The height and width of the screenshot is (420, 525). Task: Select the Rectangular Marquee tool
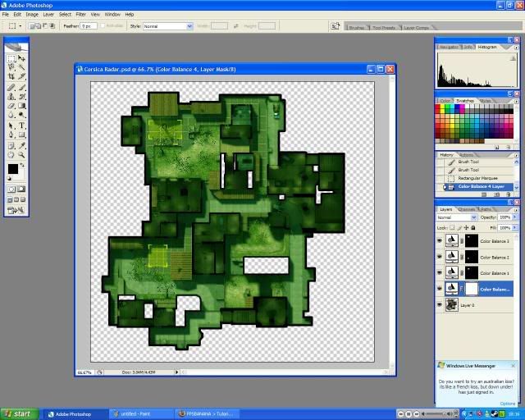[11, 59]
